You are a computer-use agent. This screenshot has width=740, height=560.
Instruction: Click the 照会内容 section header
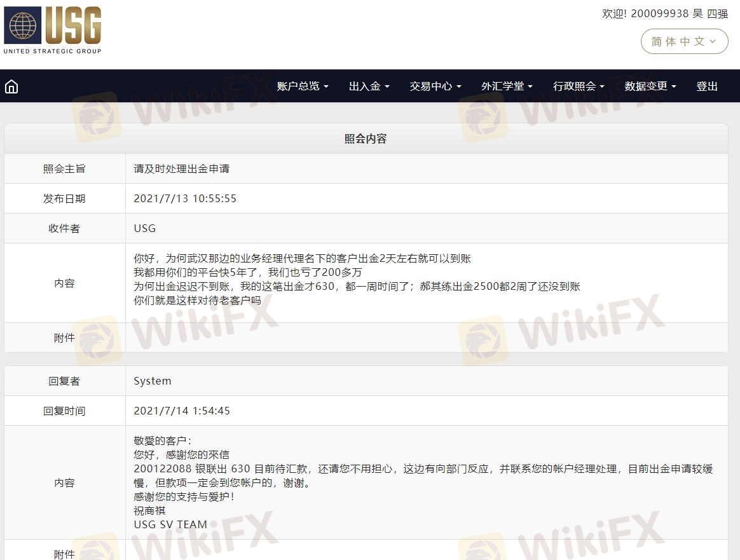pyautogui.click(x=366, y=139)
